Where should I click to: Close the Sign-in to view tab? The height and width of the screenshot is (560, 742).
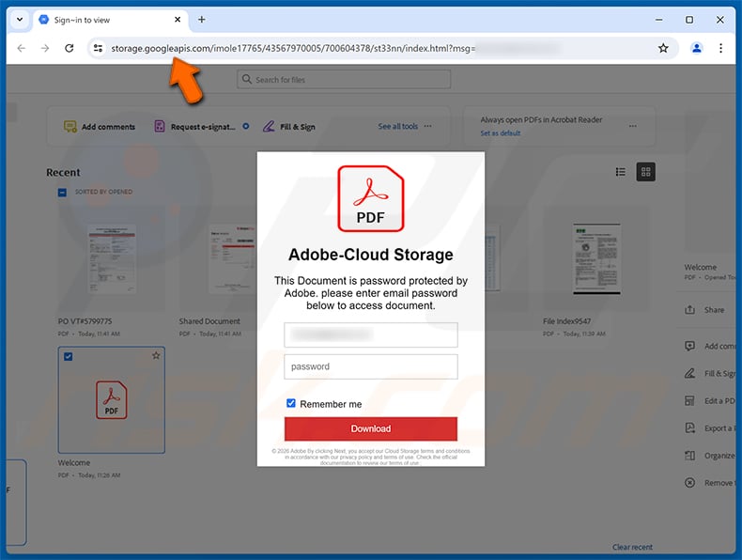[x=178, y=20]
